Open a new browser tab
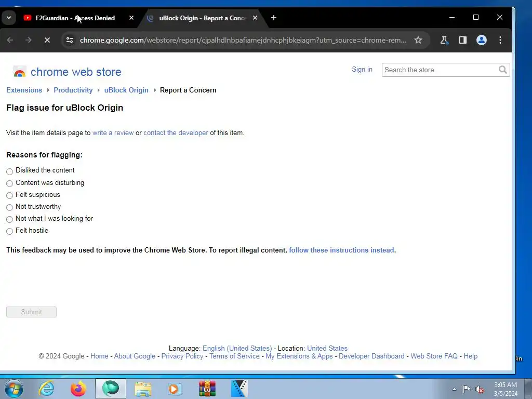The height and width of the screenshot is (399, 532). 273,18
